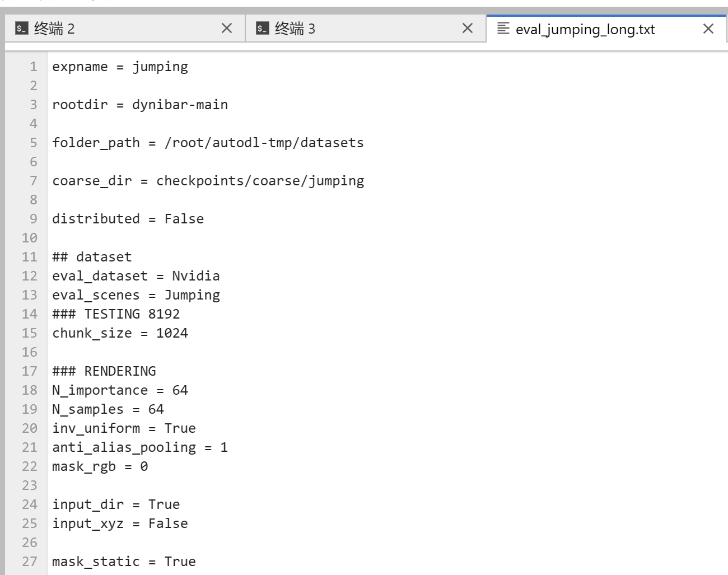This screenshot has height=575, width=728.
Task: Close the eval_jumping_long.txt tab
Action: [708, 29]
